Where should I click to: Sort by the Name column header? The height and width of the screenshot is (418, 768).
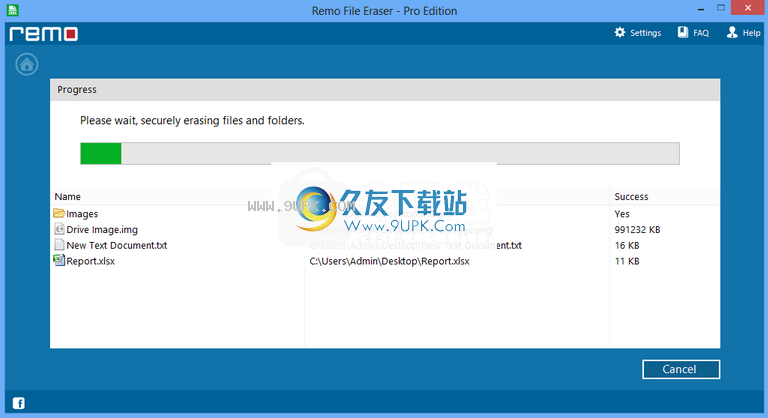click(68, 197)
